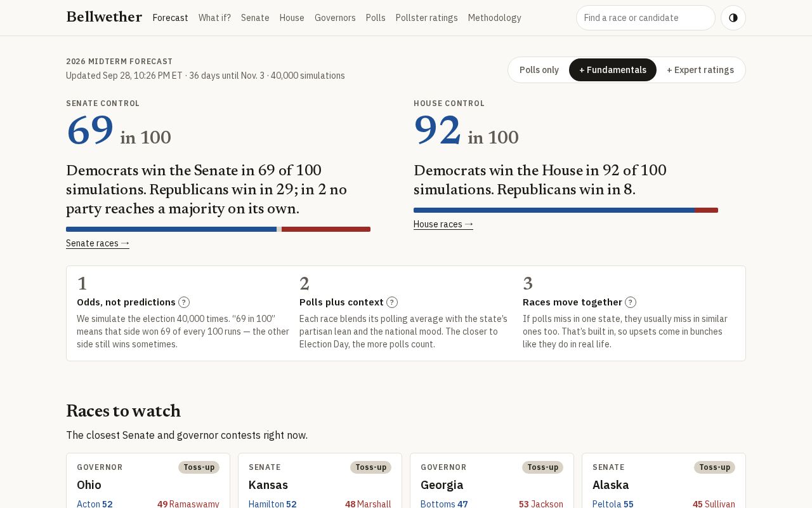Open the Ohio governor race card
Viewport: 812px width, 508px height.
pyautogui.click(x=148, y=481)
